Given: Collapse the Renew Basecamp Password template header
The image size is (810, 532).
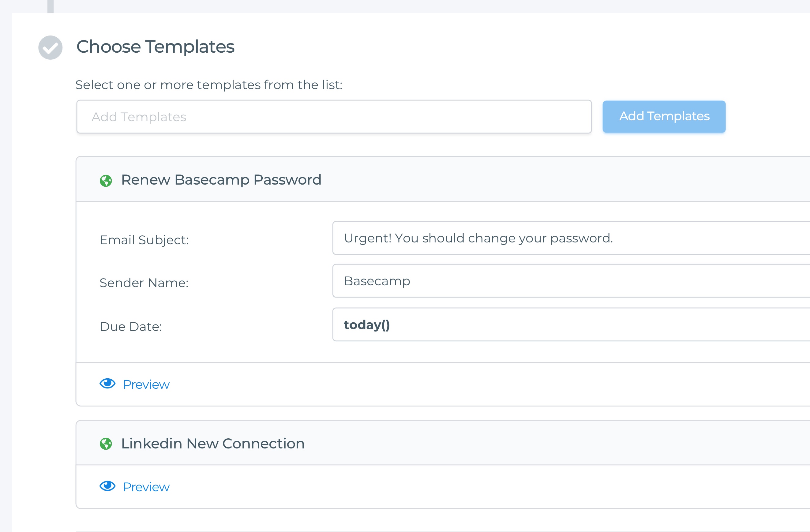Looking at the screenshot, I should pos(443,179).
